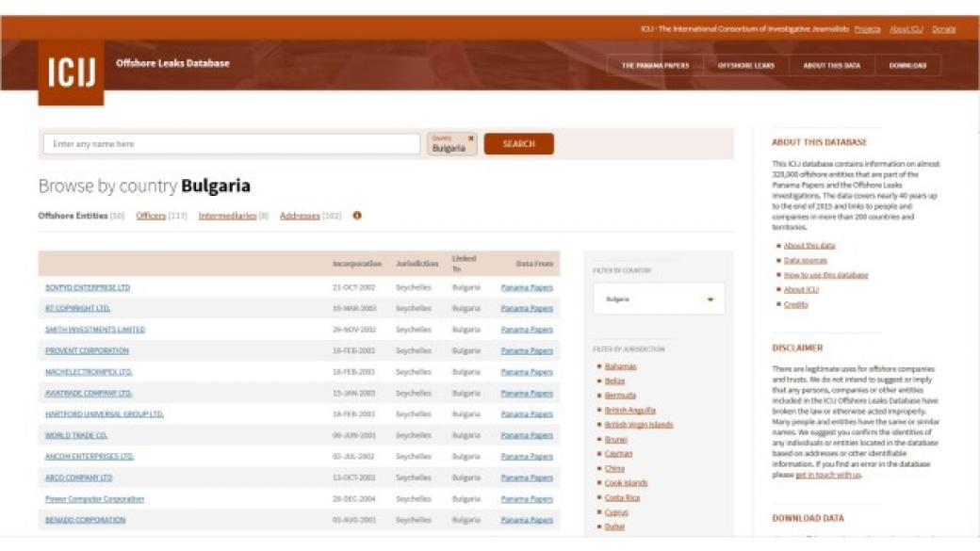Filter by British Anguilla jurisdiction
Image resolution: width=980 pixels, height=551 pixels.
tap(630, 411)
